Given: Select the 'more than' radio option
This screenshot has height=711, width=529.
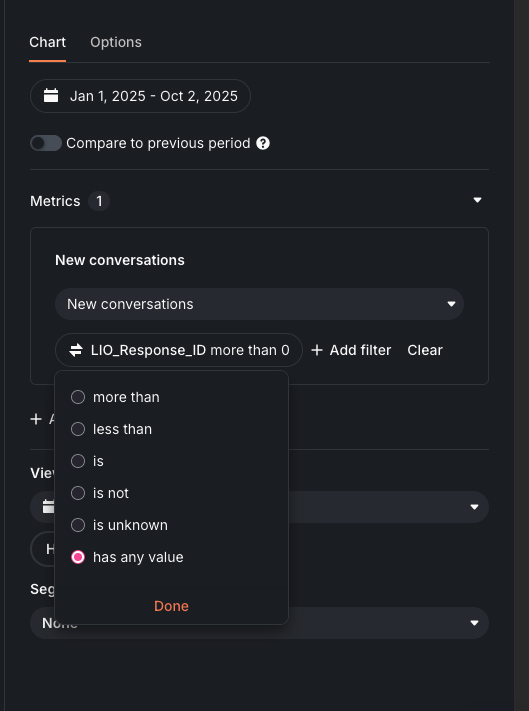Looking at the screenshot, I should tap(78, 397).
